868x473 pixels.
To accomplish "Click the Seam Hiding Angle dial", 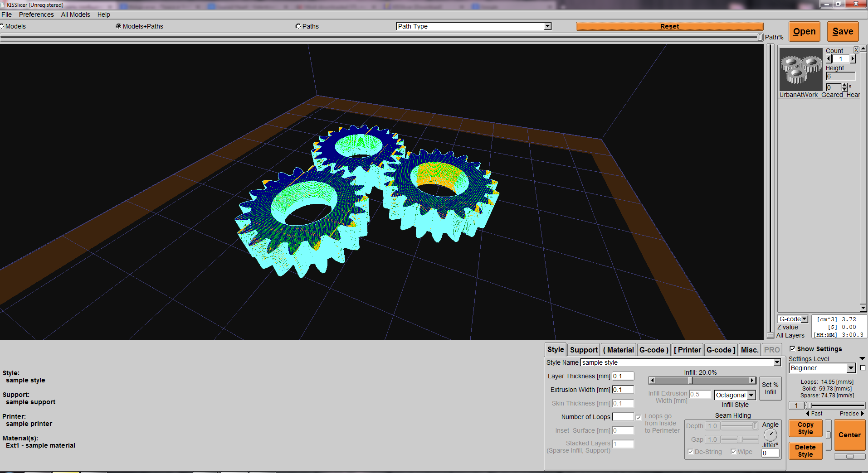I will pyautogui.click(x=770, y=435).
